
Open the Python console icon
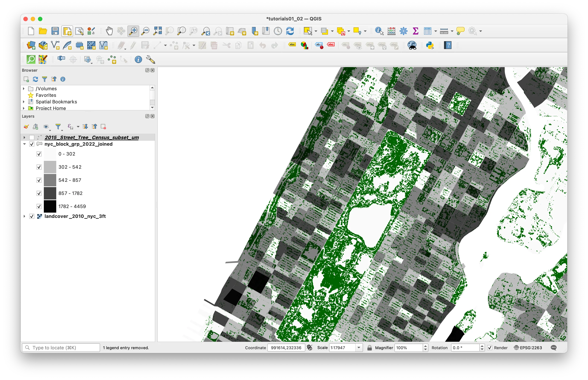tap(430, 45)
